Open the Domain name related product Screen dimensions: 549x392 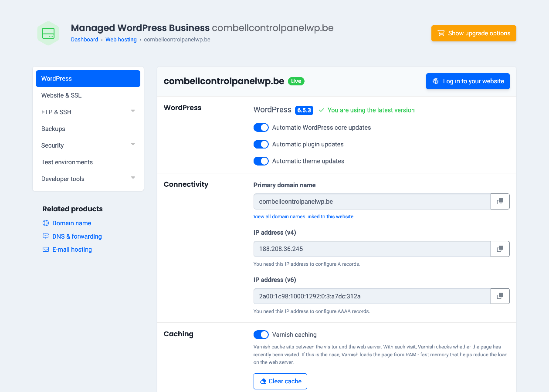72,223
